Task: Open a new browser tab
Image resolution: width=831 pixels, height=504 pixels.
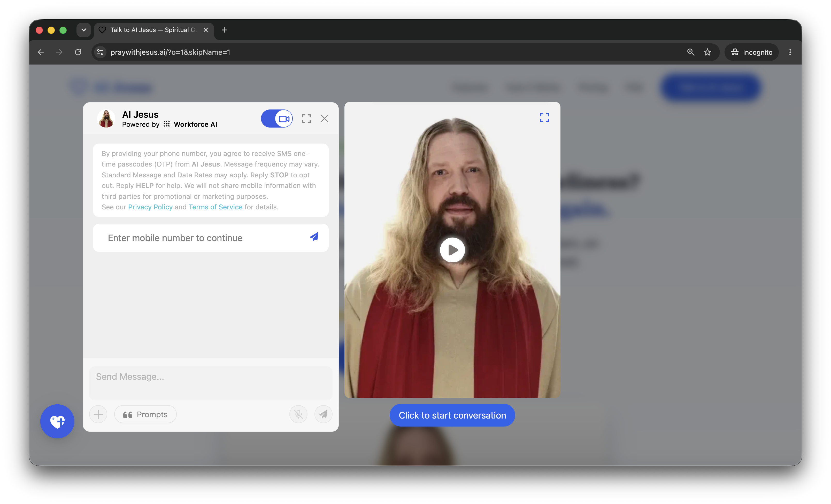Action: [x=224, y=30]
